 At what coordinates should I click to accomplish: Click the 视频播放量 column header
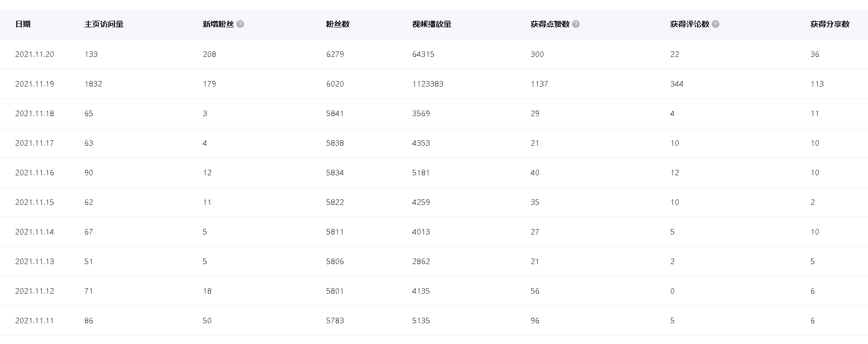point(431,25)
